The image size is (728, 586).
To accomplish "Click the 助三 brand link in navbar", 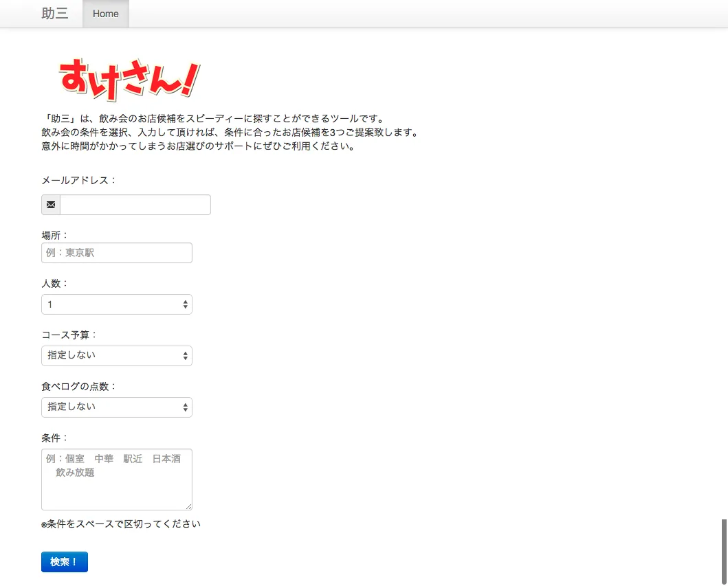I will click(x=55, y=14).
